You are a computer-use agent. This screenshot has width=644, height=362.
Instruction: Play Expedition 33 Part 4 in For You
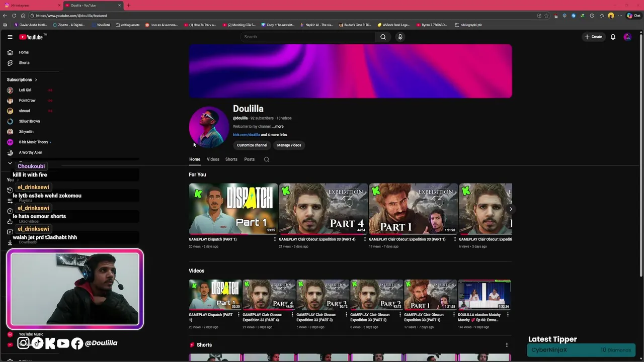[x=323, y=209]
